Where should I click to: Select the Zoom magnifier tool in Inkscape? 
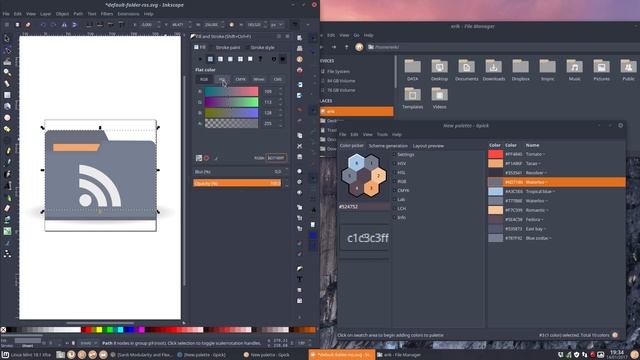tap(7, 72)
